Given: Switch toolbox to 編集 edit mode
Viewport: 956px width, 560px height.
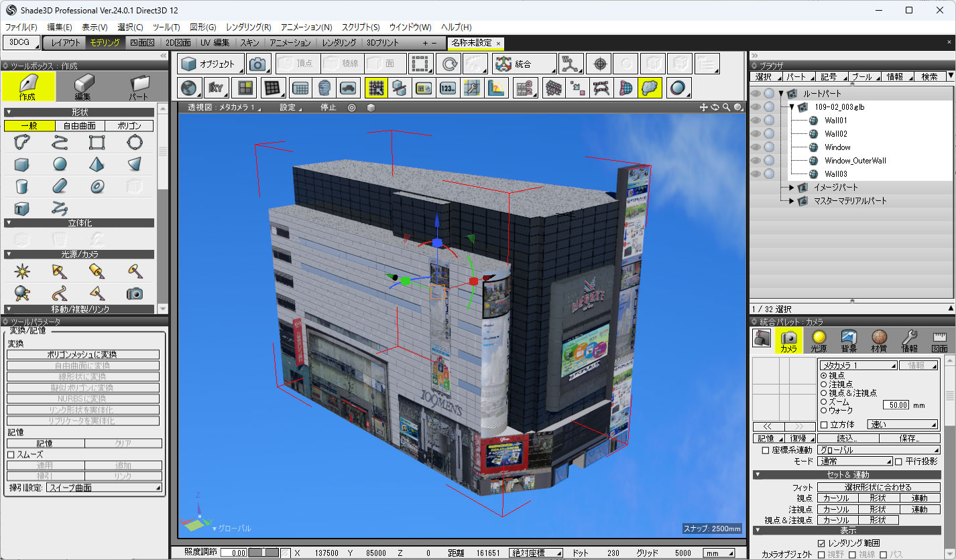Looking at the screenshot, I should pyautogui.click(x=84, y=87).
